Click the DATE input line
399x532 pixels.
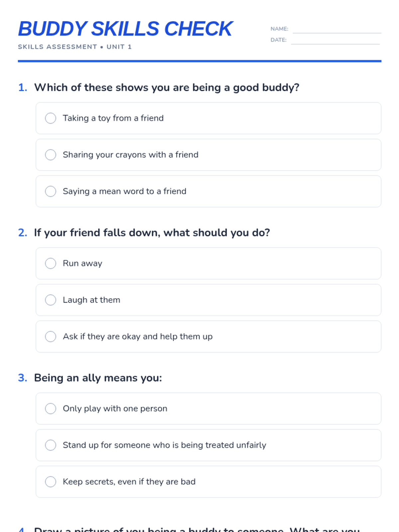pos(335,41)
